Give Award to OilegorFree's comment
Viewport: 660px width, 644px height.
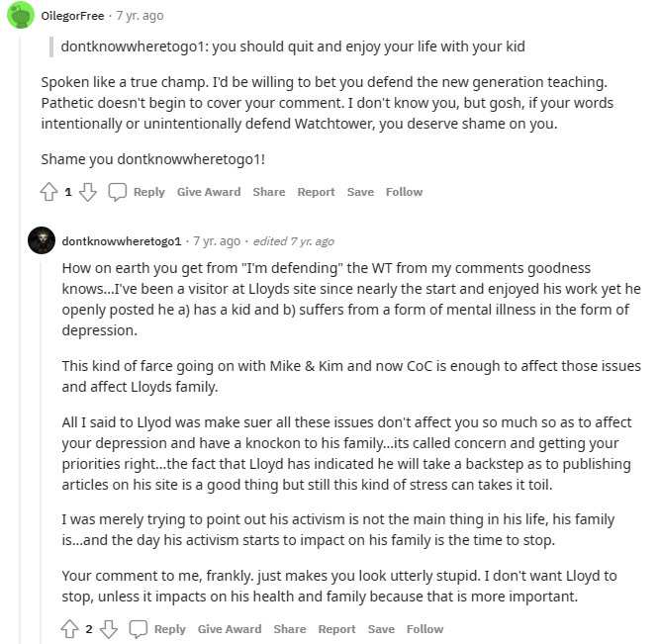pyautogui.click(x=209, y=192)
